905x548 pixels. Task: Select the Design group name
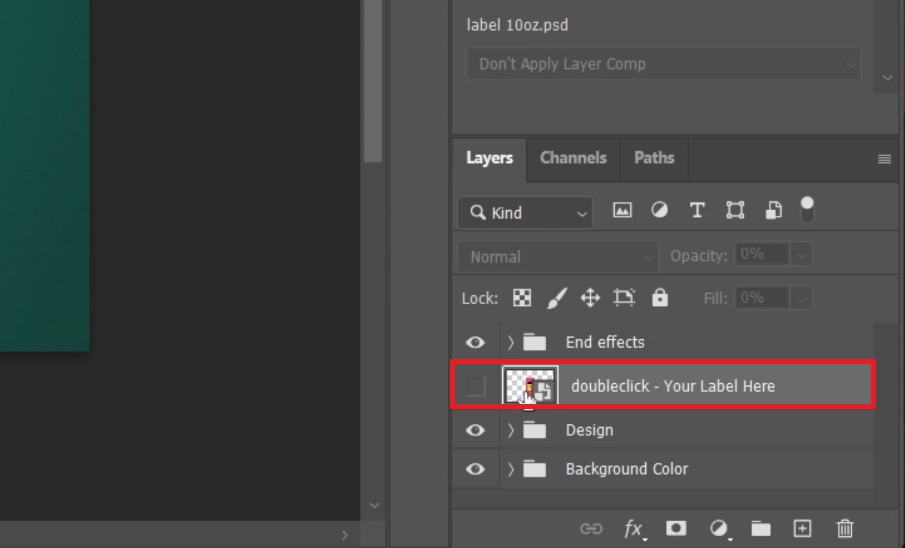coord(589,430)
